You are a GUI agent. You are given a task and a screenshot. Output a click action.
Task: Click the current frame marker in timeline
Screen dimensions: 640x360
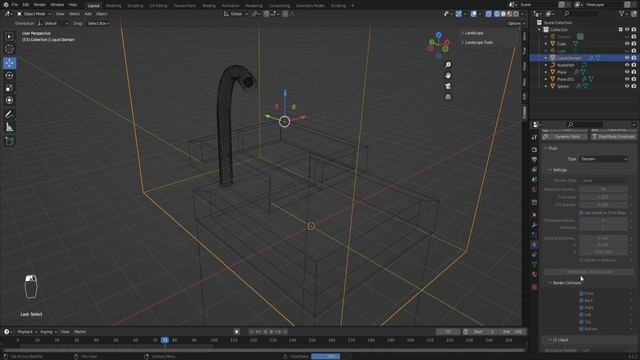pos(164,340)
